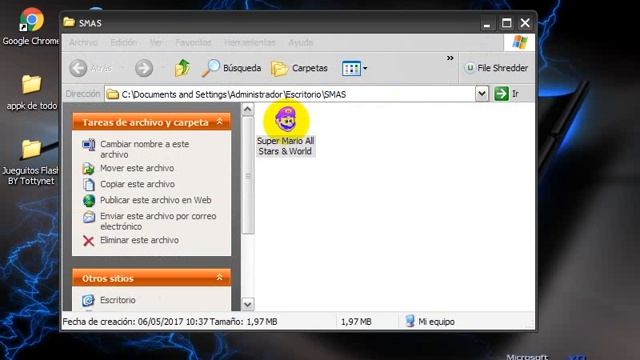Click Eliminar este archivo

click(139, 240)
